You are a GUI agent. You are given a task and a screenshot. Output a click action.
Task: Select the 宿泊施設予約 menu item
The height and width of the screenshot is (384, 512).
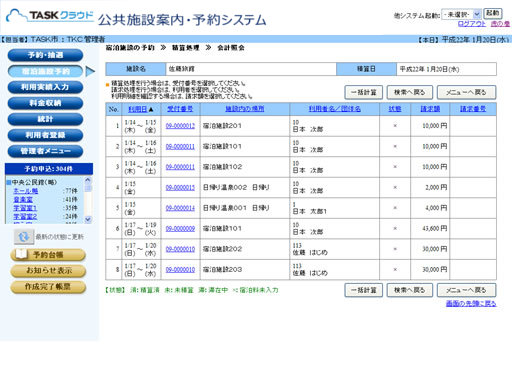[x=45, y=71]
